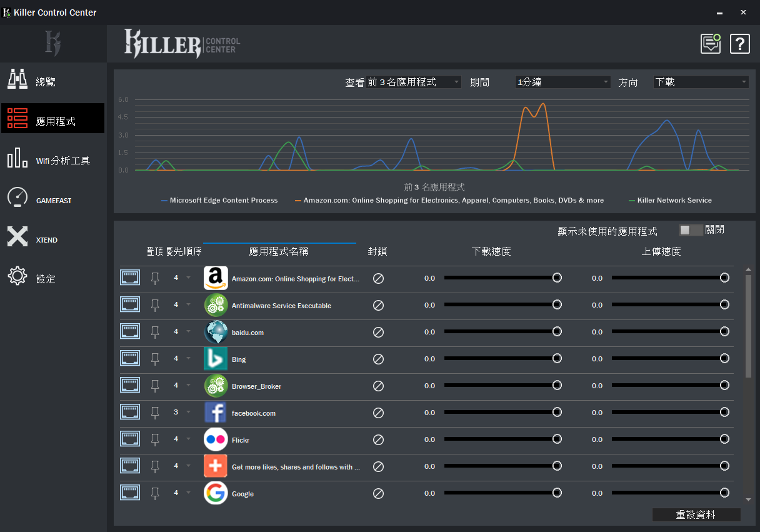Open the 方向 下載 dropdown
The image size is (760, 532).
coord(701,82)
